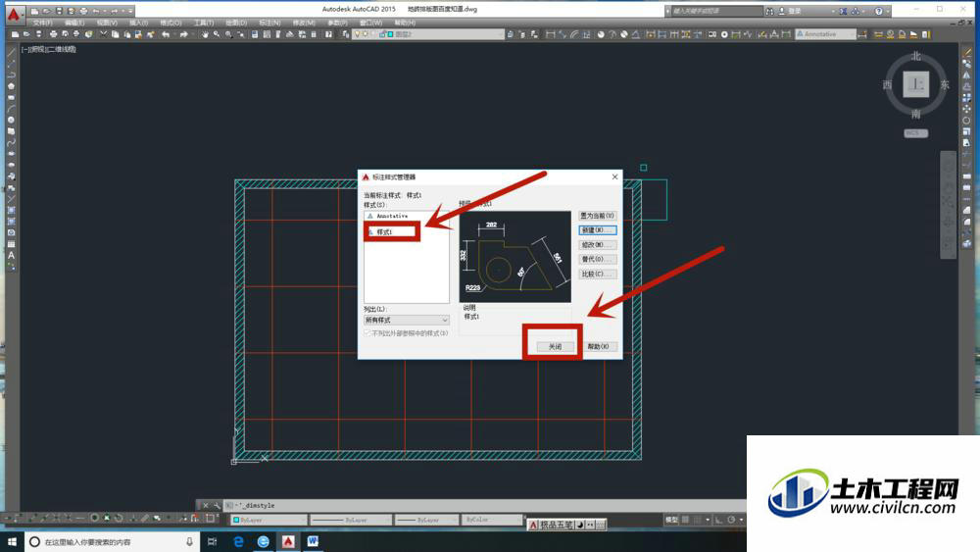Viewport: 980px width, 552px height.
Task: Activate the Pan hand tool
Action: 205,34
